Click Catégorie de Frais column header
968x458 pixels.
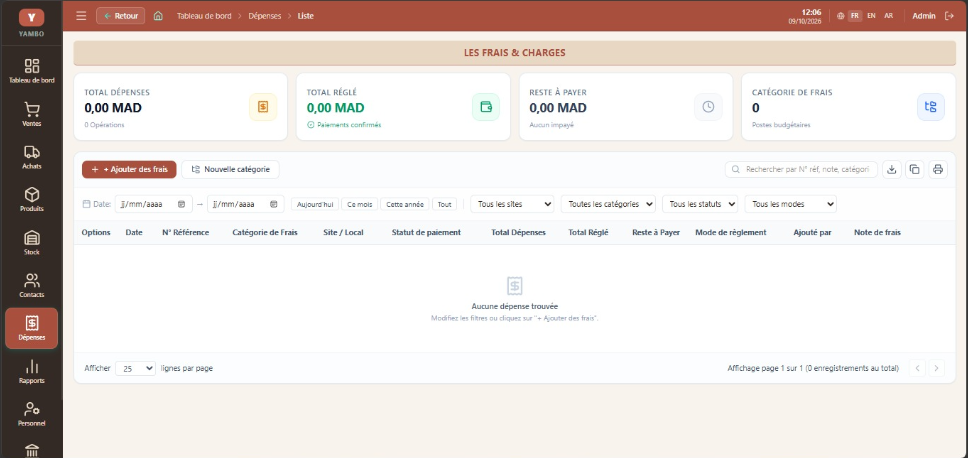[x=265, y=233]
